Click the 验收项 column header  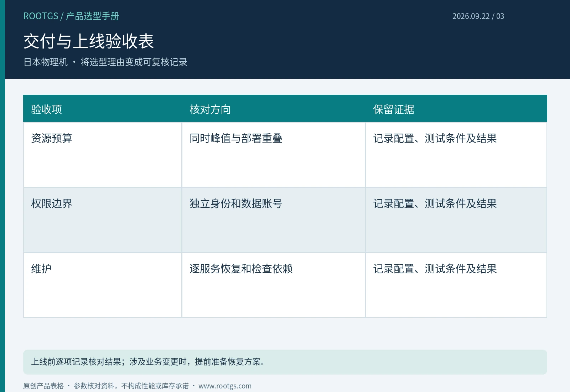[x=103, y=109]
